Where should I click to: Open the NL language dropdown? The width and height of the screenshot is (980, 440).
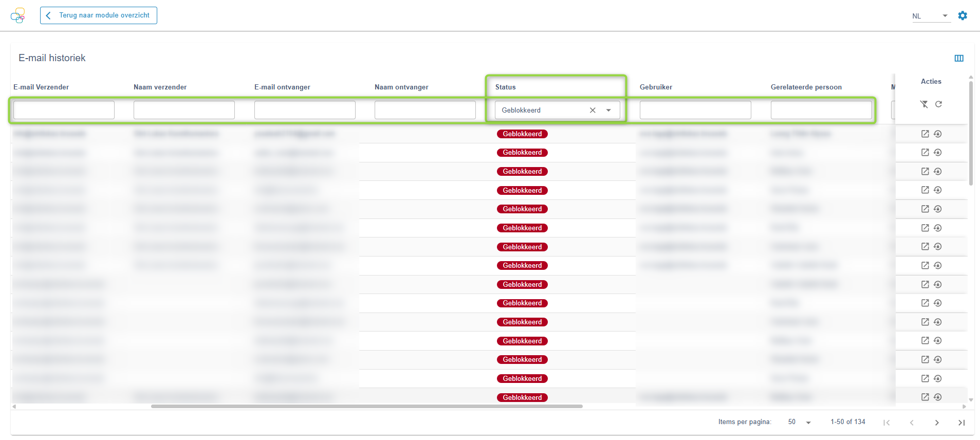point(931,16)
